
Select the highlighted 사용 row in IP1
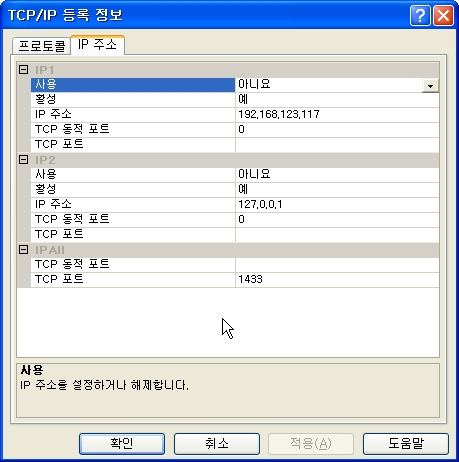pos(133,85)
